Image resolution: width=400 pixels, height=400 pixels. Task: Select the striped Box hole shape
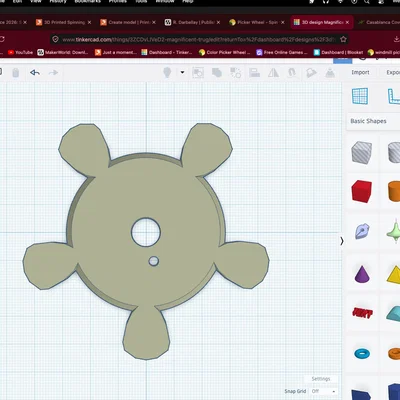click(362, 152)
